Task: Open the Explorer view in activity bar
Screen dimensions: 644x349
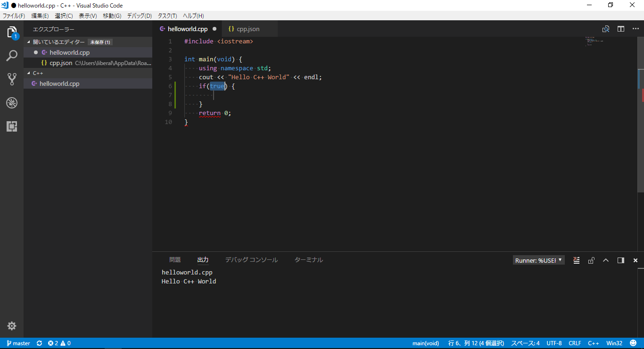Action: point(12,33)
